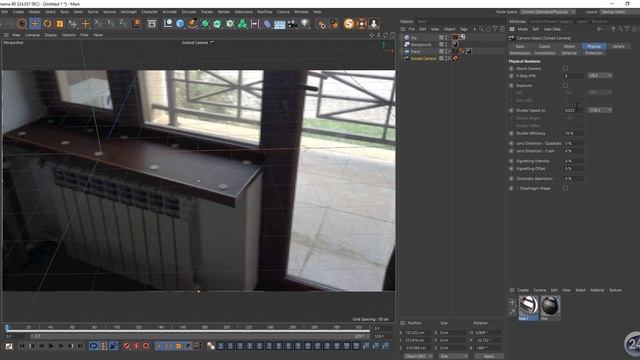The width and height of the screenshot is (640, 360).
Task: Add a Light object from toolbar
Action: click(305, 24)
